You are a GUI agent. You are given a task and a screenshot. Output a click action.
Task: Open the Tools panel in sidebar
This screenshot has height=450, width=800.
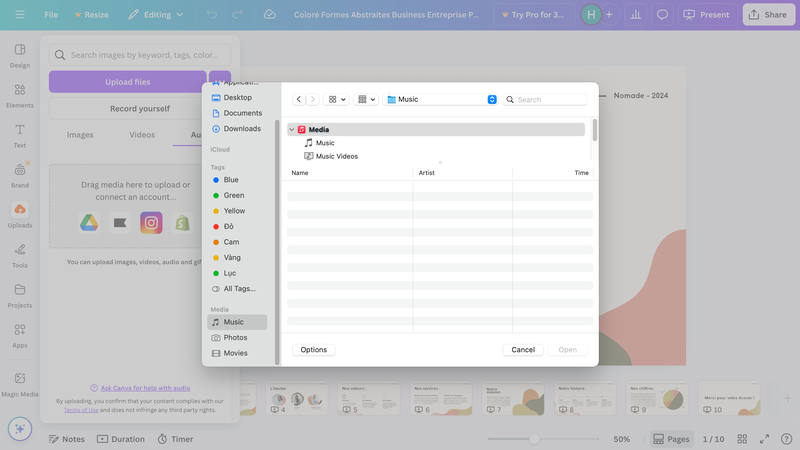[x=20, y=256]
